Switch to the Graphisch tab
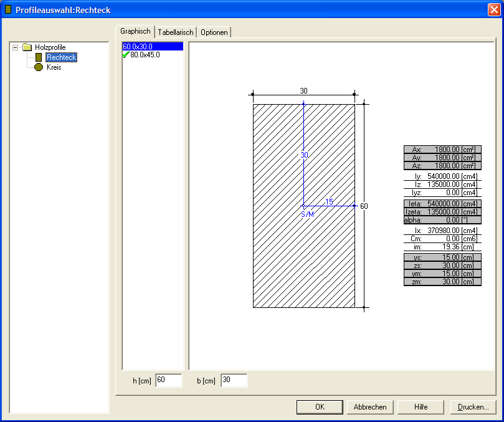The width and height of the screenshot is (504, 422). pyautogui.click(x=135, y=31)
